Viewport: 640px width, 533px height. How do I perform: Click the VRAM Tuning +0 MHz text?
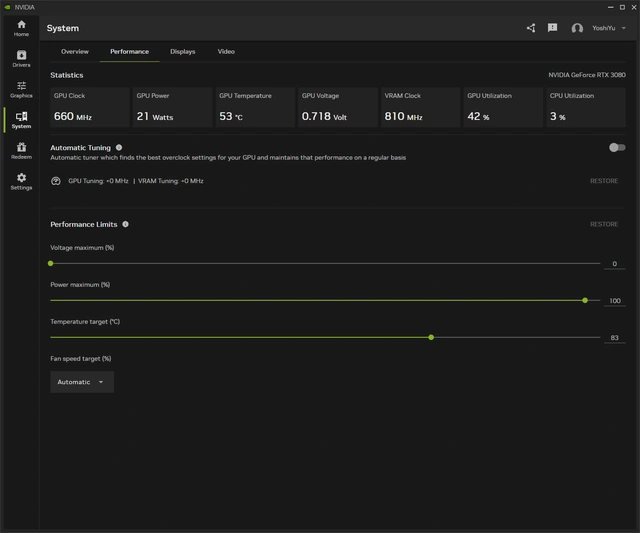[171, 181]
